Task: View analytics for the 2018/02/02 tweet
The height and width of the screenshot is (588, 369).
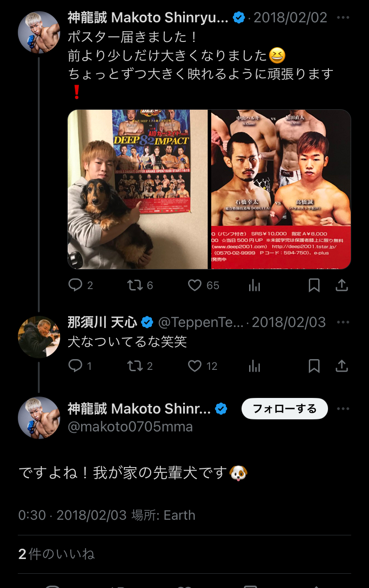Action: pyautogui.click(x=254, y=286)
